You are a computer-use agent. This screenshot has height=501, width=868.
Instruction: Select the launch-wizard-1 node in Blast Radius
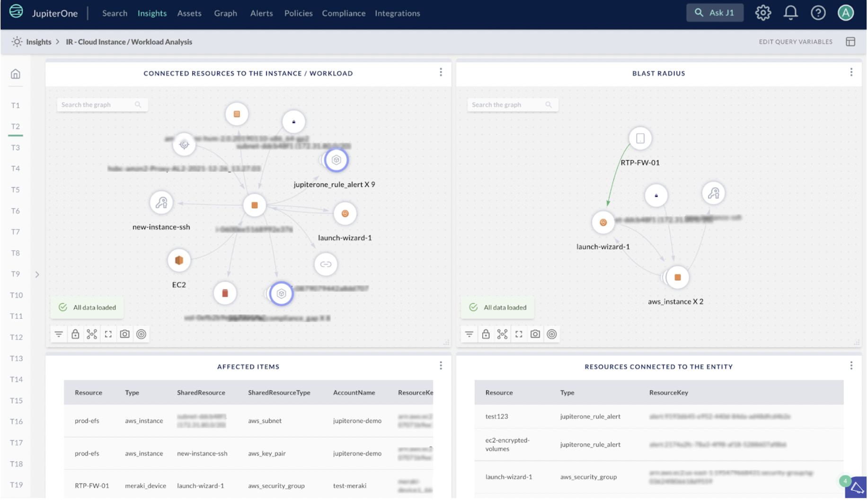(x=603, y=223)
